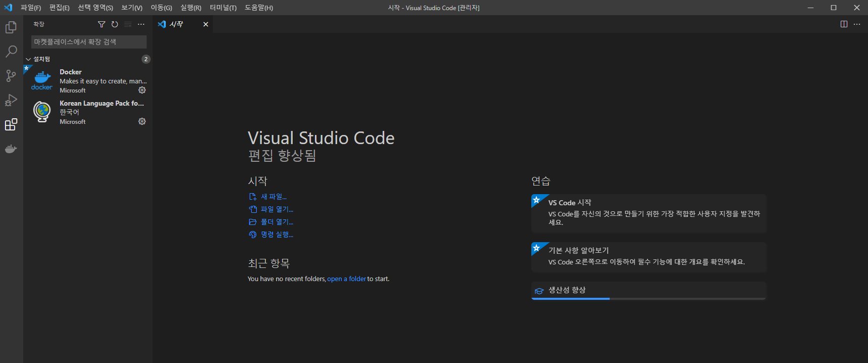Click the 명령 실행... link

coord(277,235)
